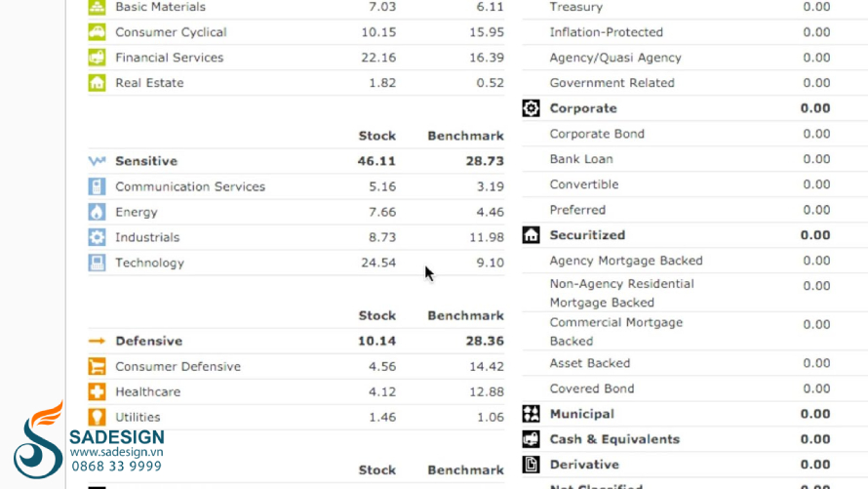This screenshot has height=489, width=868.
Task: Click the Financial Services sector icon
Action: 97,58
